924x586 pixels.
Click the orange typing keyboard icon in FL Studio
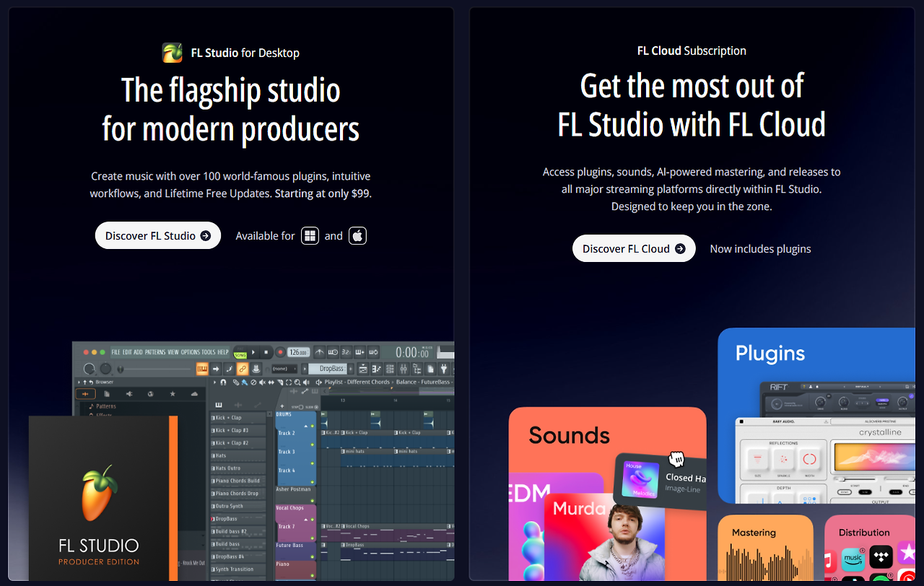(x=203, y=369)
